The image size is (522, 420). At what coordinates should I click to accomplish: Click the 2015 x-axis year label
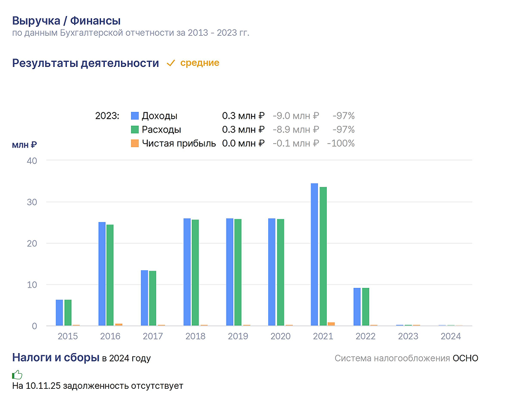67,336
